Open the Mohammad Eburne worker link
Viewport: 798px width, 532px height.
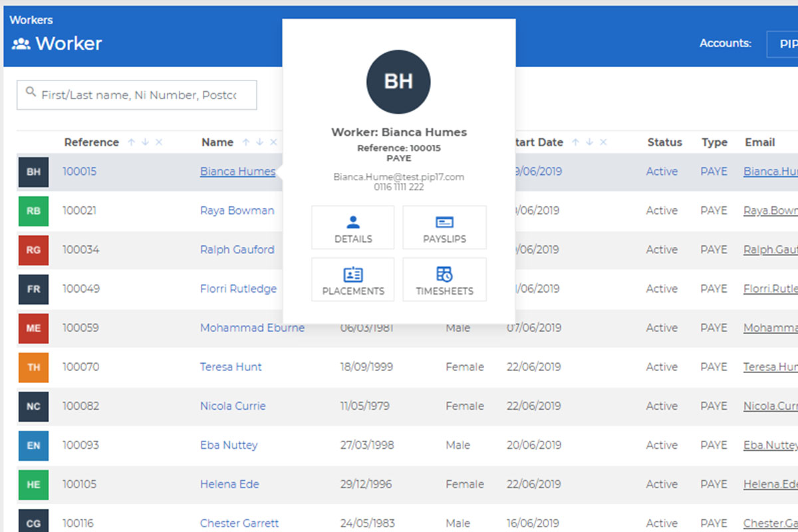[x=252, y=328]
